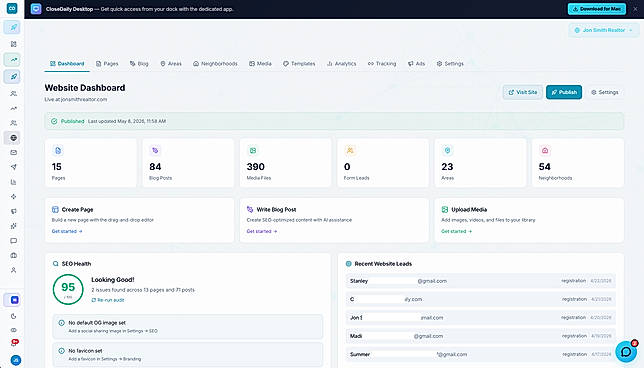Open the chat bubble icon in the sidebar
This screenshot has height=368, width=644.
[14, 241]
